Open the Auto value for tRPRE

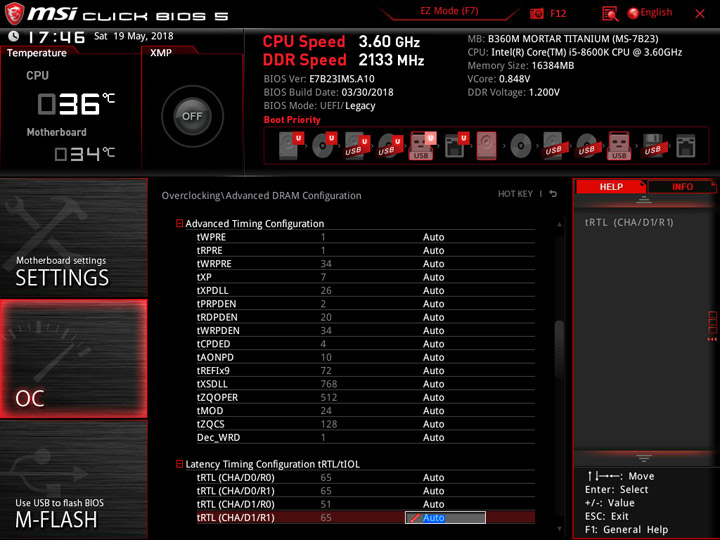(433, 250)
